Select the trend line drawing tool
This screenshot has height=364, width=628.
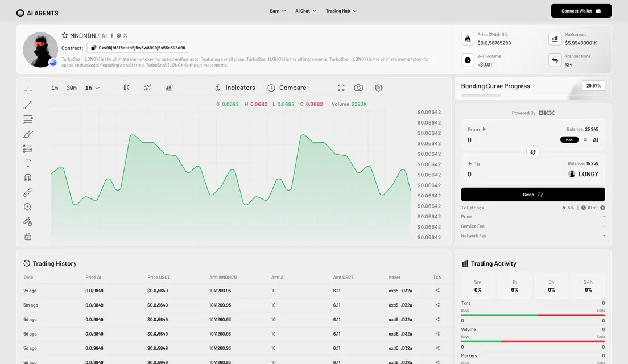coord(28,105)
